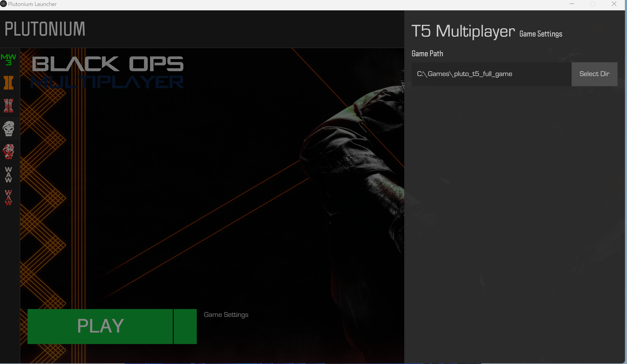The width and height of the screenshot is (627, 364).
Task: Select the grey Black Ops skull icon
Action: point(9,129)
